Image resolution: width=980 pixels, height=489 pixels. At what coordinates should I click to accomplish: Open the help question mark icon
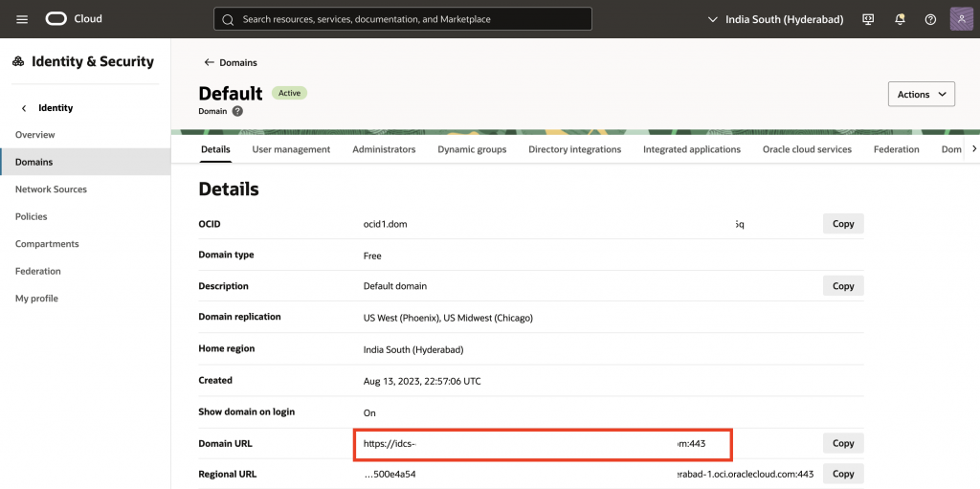point(930,19)
